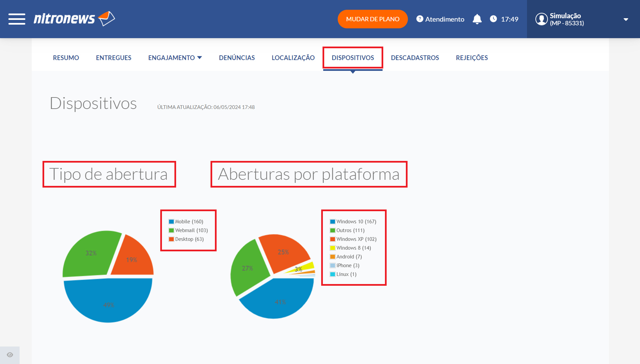Click the clock icon next to 17:49
Viewport: 640px width, 364px height.
click(493, 19)
